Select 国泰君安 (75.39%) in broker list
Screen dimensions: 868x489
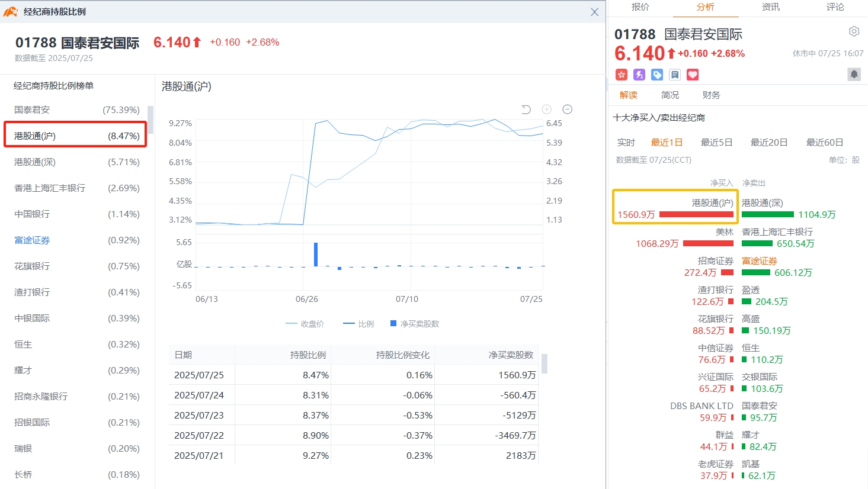click(x=77, y=110)
